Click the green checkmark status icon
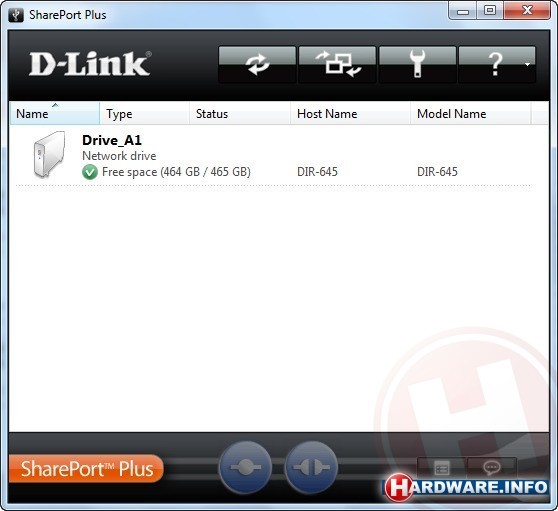The image size is (558, 511). [90, 172]
